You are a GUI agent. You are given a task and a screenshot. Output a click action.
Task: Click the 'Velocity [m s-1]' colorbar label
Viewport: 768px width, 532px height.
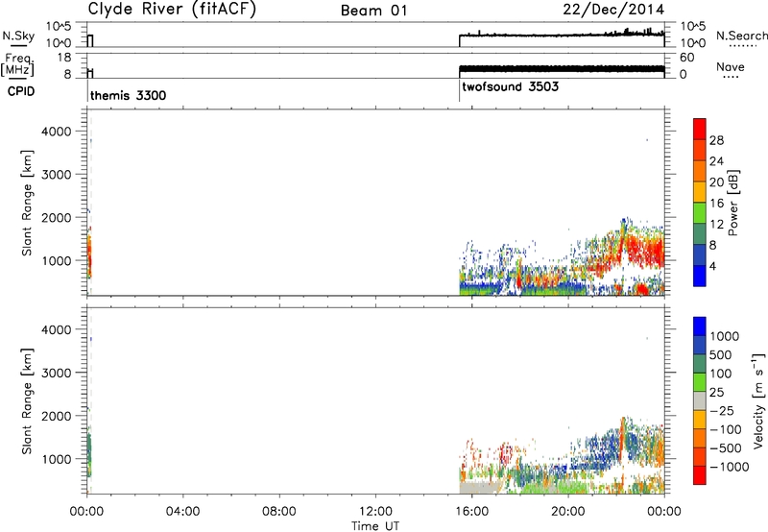coord(757,400)
